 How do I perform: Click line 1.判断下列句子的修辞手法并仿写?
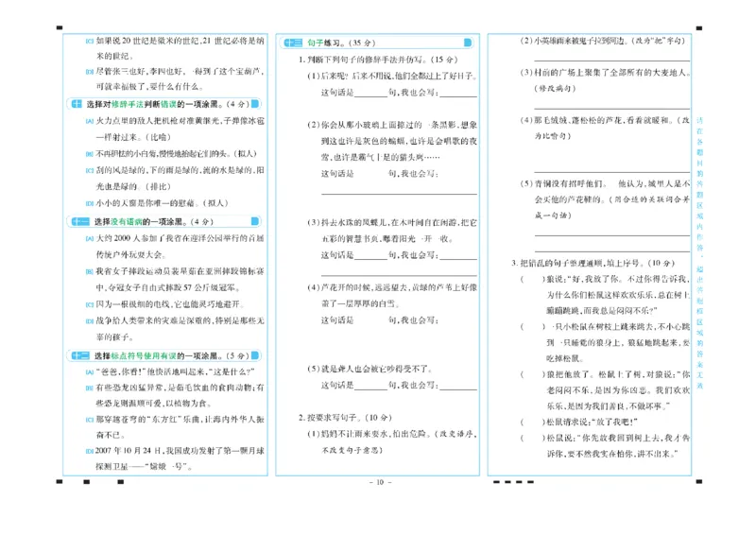378,60
